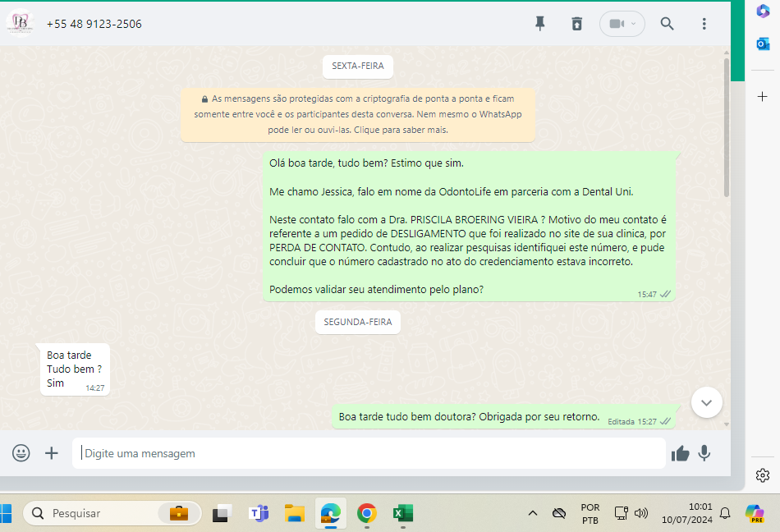Open the notifications bell
The width and height of the screenshot is (780, 532).
725,513
